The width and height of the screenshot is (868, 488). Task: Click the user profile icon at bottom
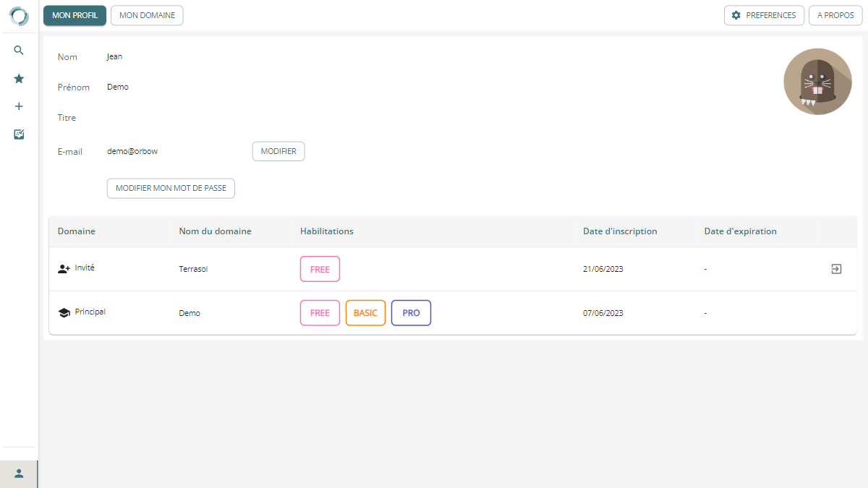tap(19, 474)
